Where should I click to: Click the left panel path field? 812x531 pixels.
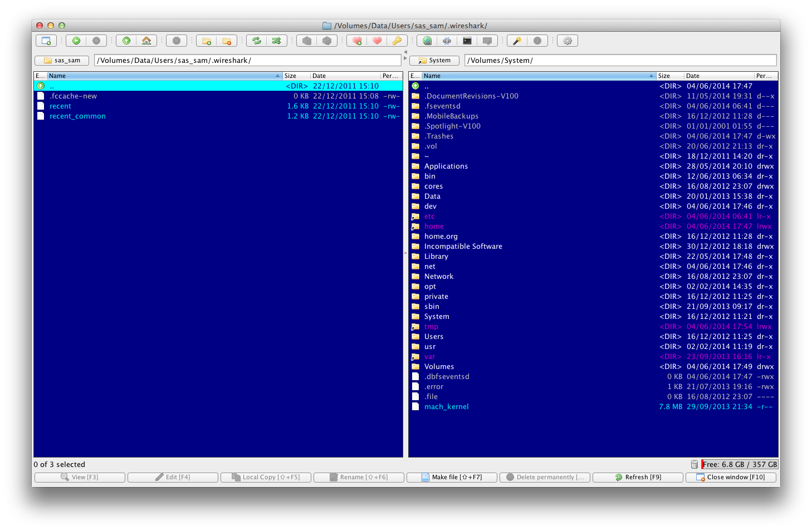click(247, 60)
